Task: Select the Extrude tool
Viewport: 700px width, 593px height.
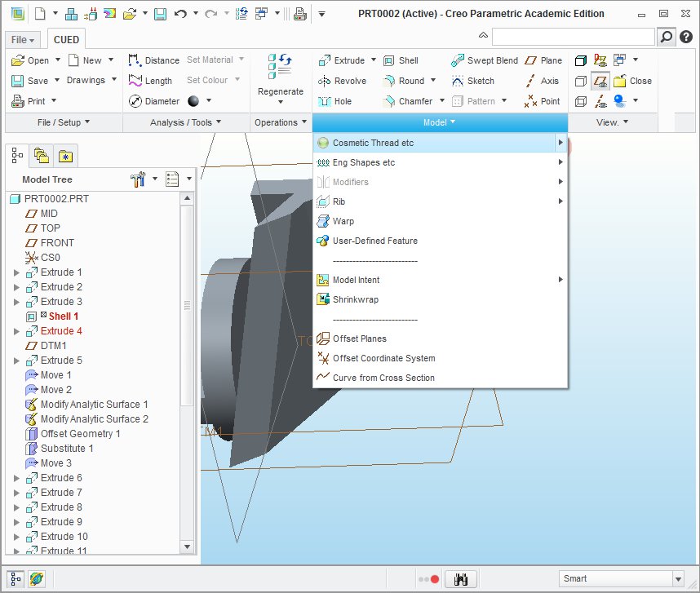Action: [343, 60]
